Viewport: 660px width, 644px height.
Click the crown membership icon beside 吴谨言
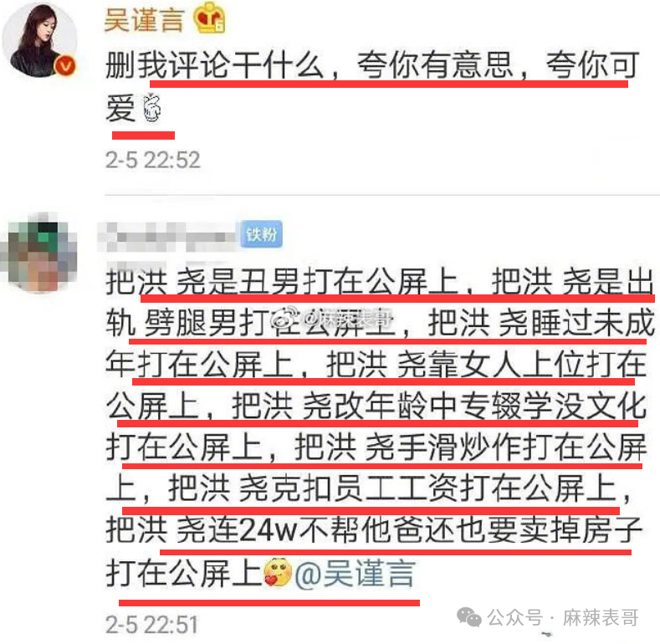pyautogui.click(x=209, y=20)
